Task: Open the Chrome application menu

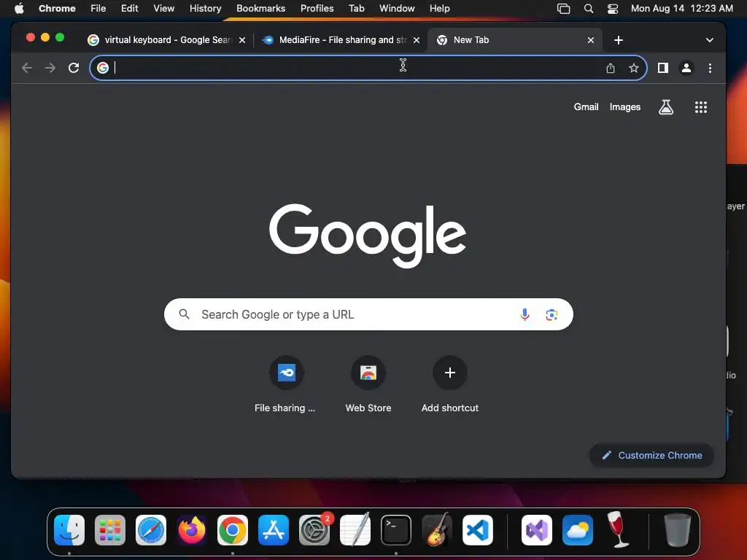Action: tap(57, 9)
